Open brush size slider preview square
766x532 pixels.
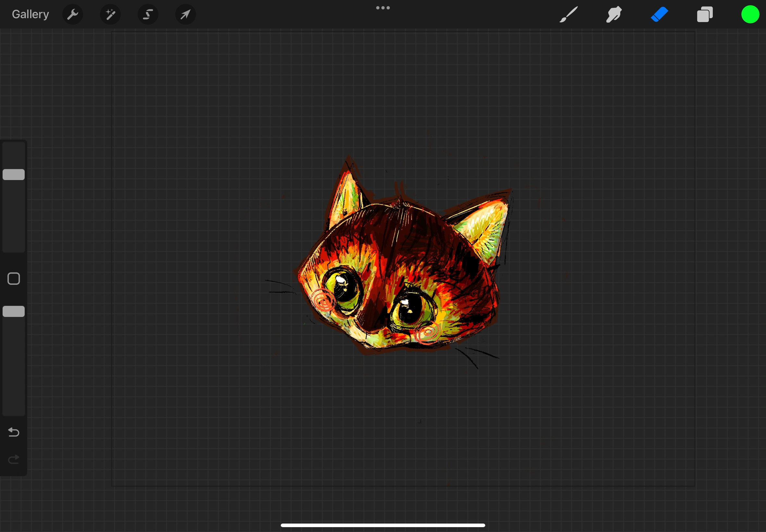point(14,278)
